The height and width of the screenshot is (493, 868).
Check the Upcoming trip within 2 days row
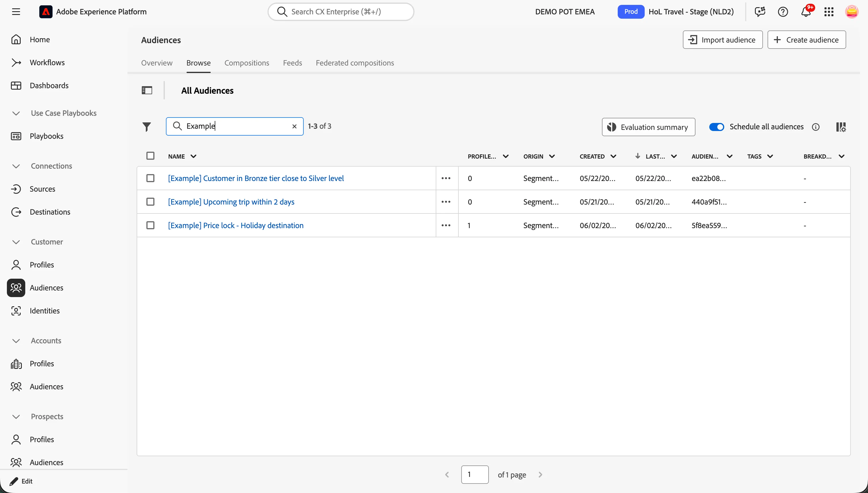coord(150,202)
